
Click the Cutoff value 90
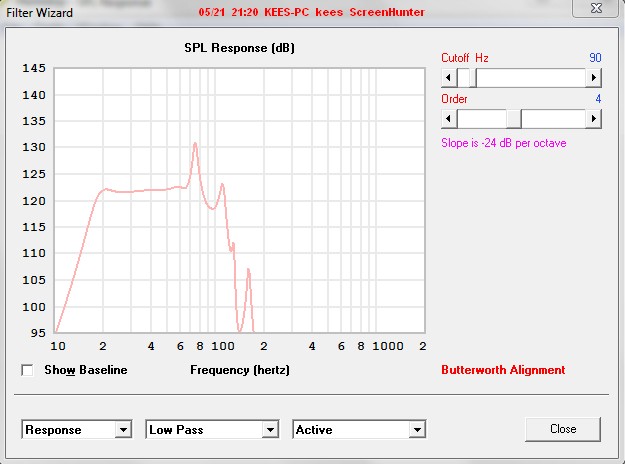coord(595,58)
